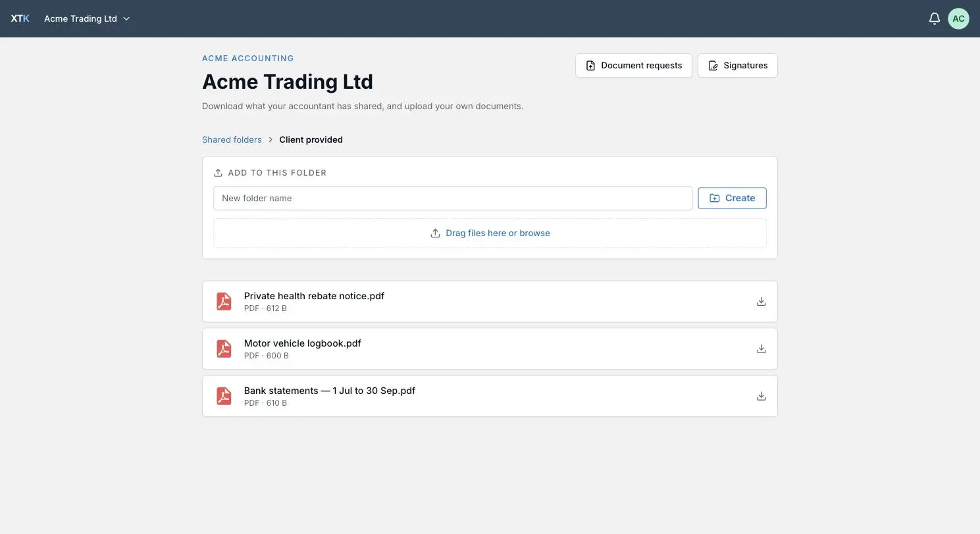This screenshot has width=980, height=534.
Task: Download Motor vehicle logbook.pdf
Action: 761,349
